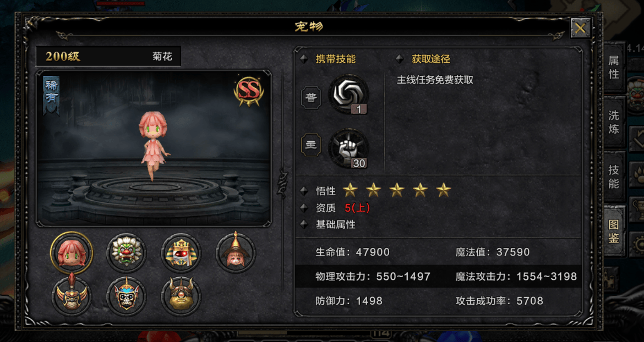Open the level 30 fist skill
This screenshot has width=644, height=342.
349,148
